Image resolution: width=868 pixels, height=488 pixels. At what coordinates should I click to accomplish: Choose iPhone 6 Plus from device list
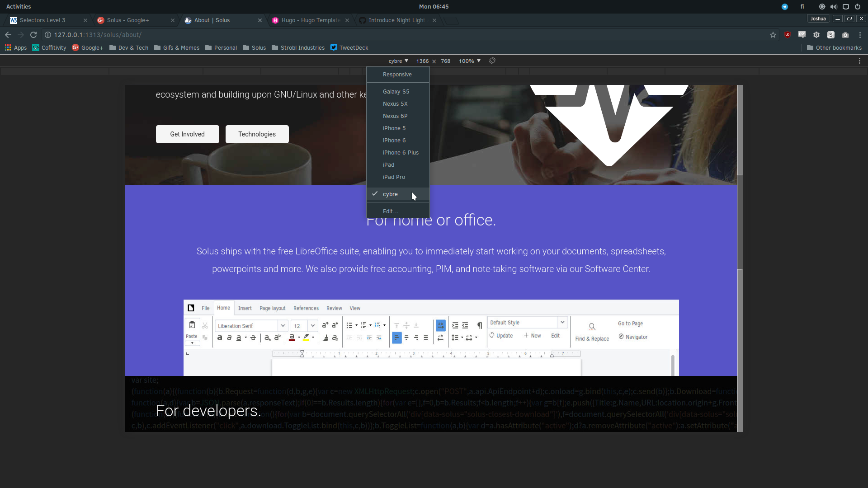click(398, 153)
